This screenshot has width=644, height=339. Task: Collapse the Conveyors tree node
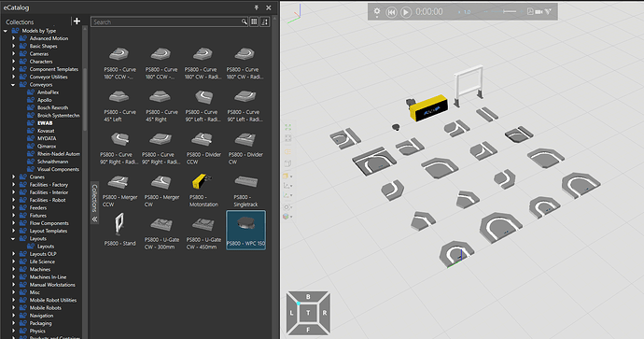13,85
